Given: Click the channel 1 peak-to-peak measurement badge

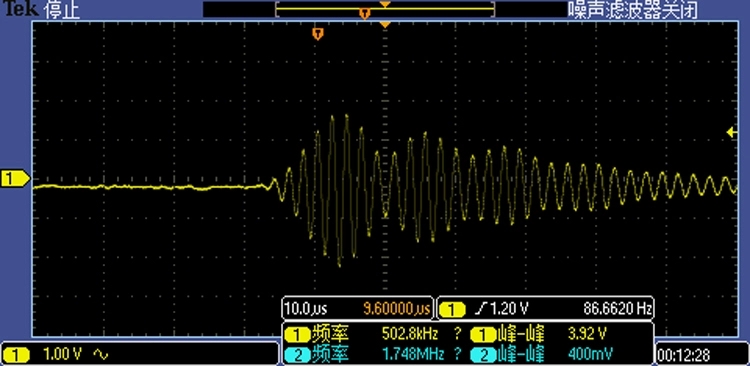Looking at the screenshot, I should click(483, 334).
